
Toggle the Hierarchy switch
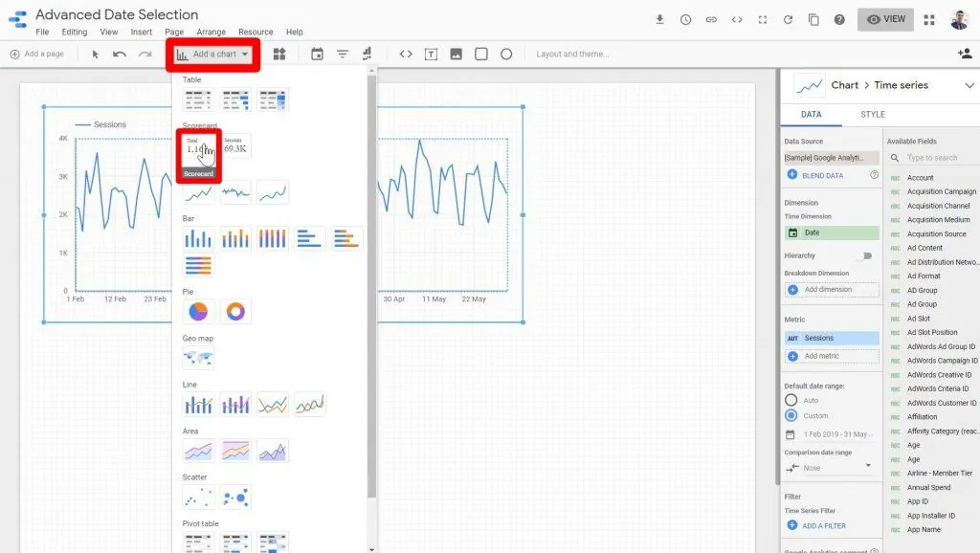[865, 255]
